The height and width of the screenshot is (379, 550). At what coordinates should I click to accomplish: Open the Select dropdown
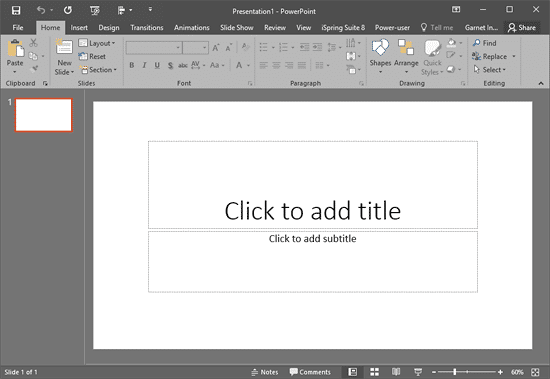tap(489, 69)
